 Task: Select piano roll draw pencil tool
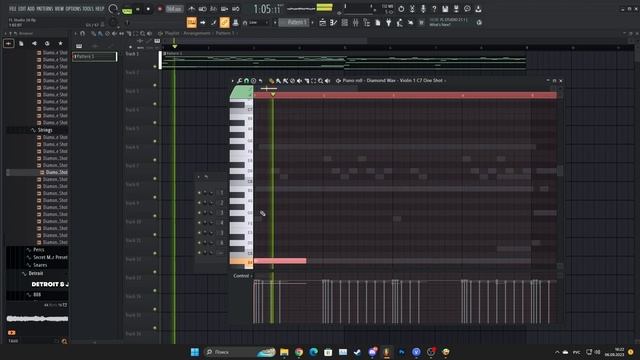(271, 81)
